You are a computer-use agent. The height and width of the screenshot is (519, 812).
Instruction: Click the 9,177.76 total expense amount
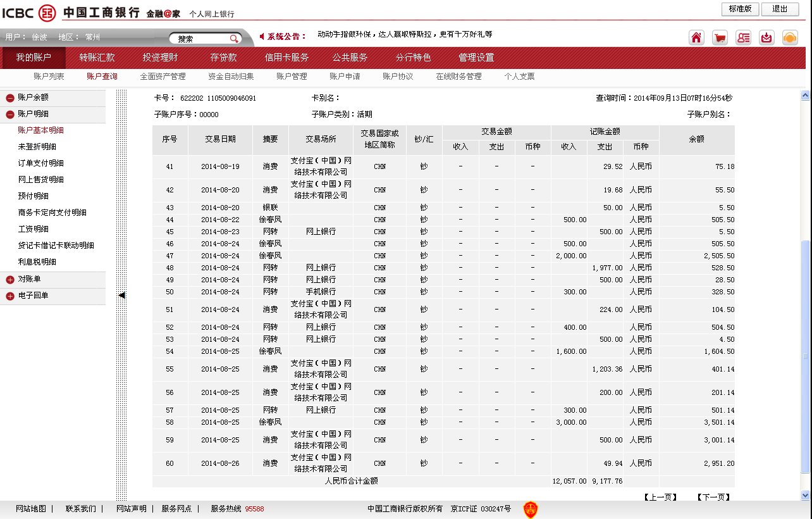[607, 481]
